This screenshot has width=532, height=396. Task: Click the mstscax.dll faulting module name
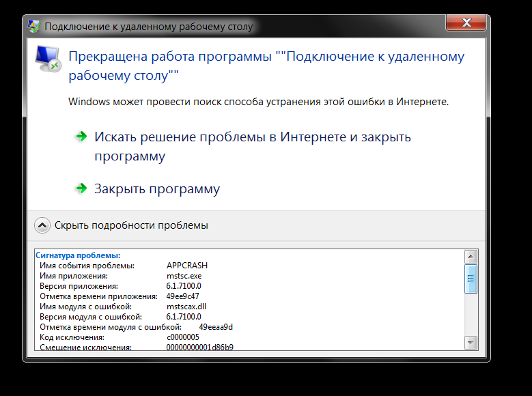pos(187,307)
